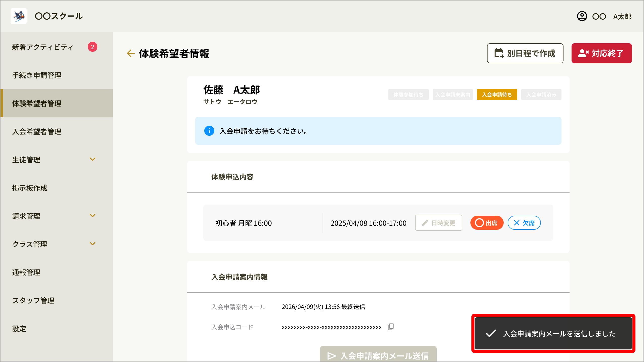
Task: Click the highlighted 入会申請待ち status badge
Action: [497, 95]
